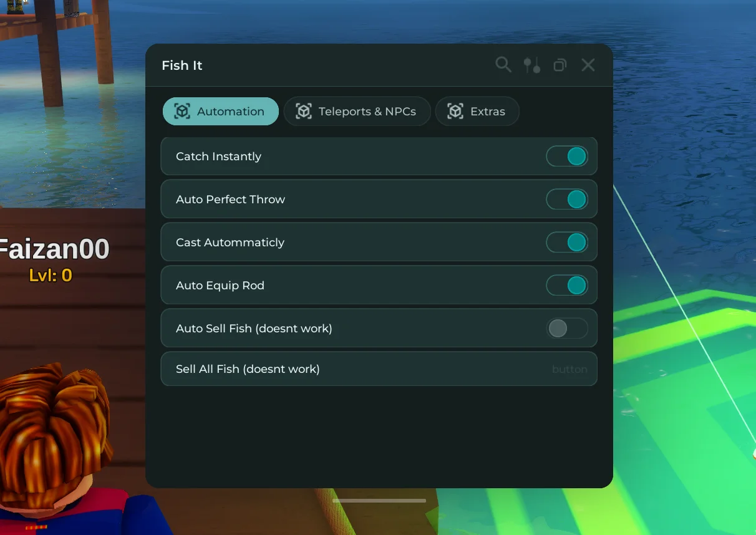Click the overlapping squares window icon
756x535 pixels.
point(560,65)
